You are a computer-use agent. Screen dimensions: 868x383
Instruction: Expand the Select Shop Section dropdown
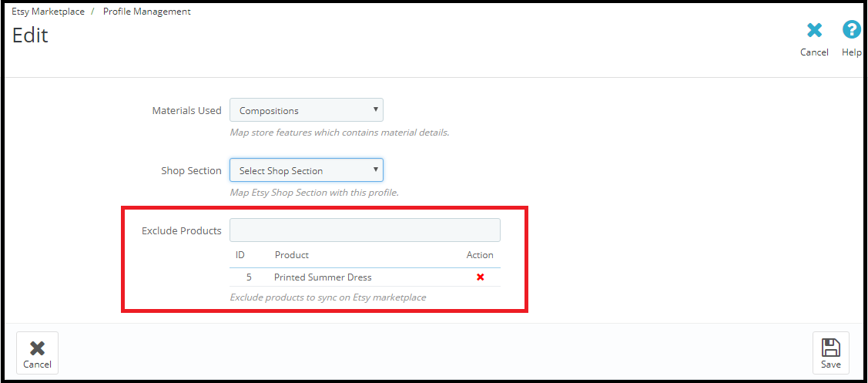tap(306, 170)
